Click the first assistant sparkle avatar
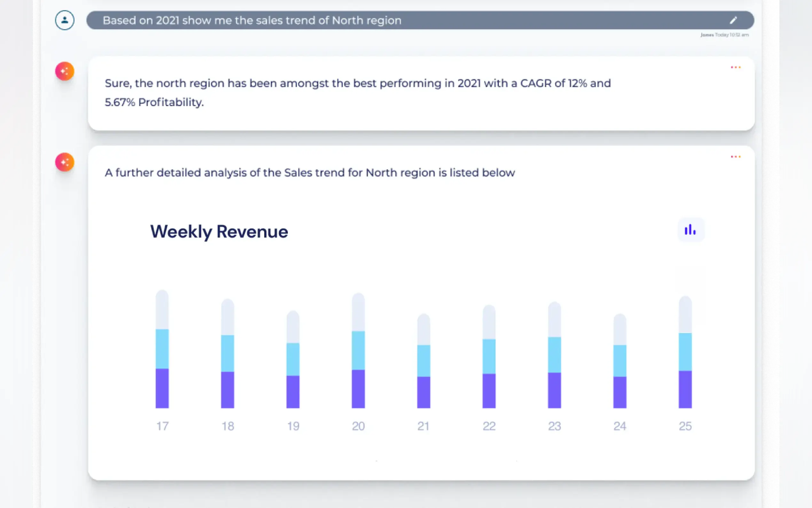Image resolution: width=812 pixels, height=508 pixels. (65, 71)
